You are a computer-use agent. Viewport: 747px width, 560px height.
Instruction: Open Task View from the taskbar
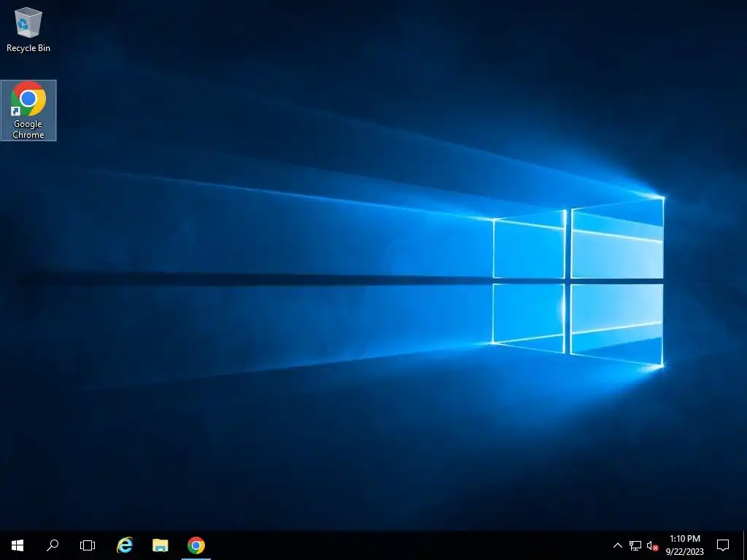[x=88, y=545]
